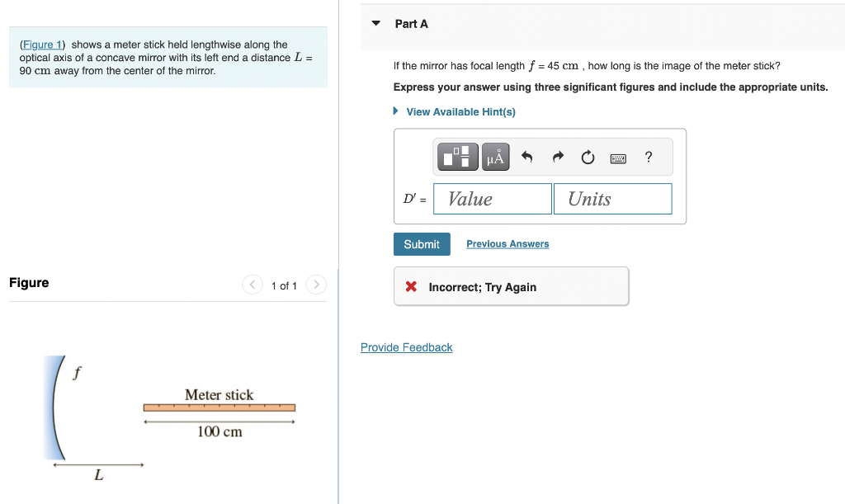Image resolution: width=845 pixels, height=504 pixels.
Task: Click the Part A header
Action: (x=410, y=24)
